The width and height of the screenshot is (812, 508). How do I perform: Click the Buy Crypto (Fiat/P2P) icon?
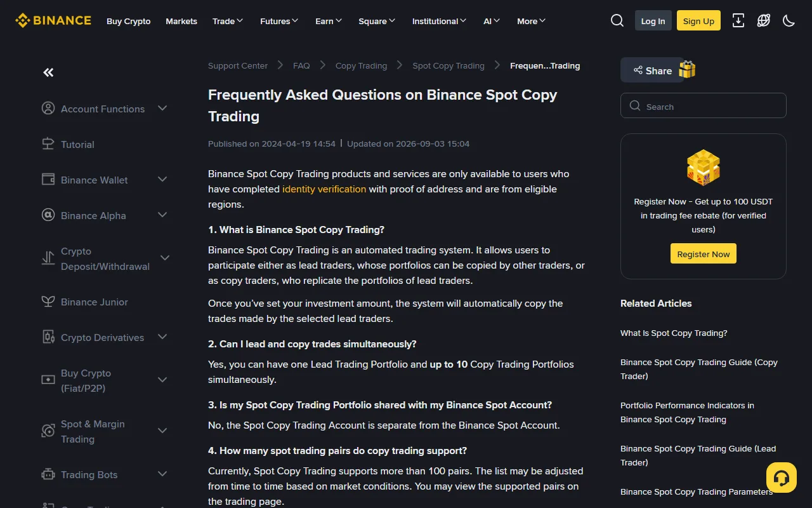click(48, 380)
